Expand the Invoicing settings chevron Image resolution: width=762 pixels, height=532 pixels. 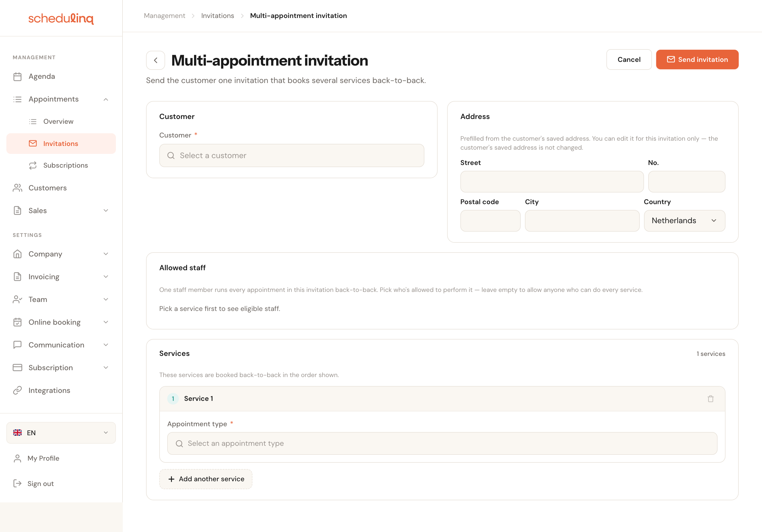click(106, 277)
